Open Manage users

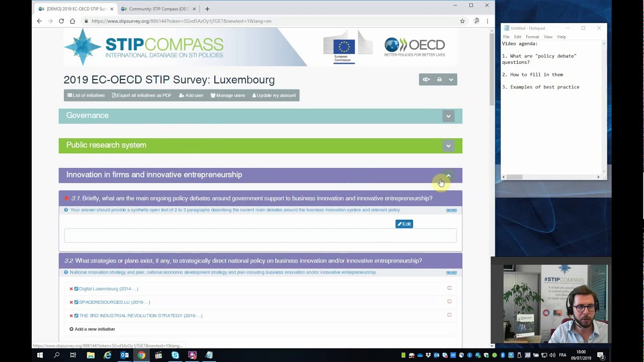227,96
